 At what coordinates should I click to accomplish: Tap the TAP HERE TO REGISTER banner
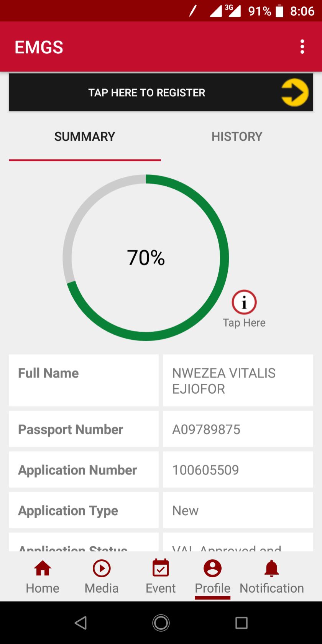coord(147,93)
